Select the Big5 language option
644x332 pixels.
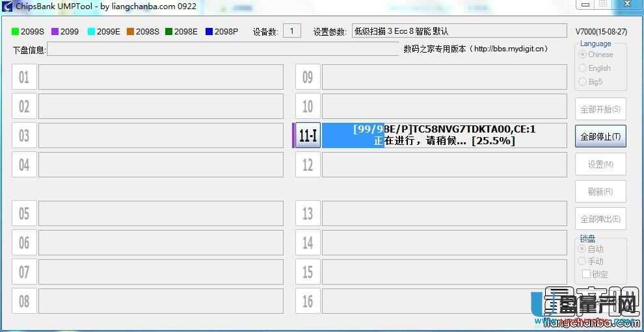[583, 82]
